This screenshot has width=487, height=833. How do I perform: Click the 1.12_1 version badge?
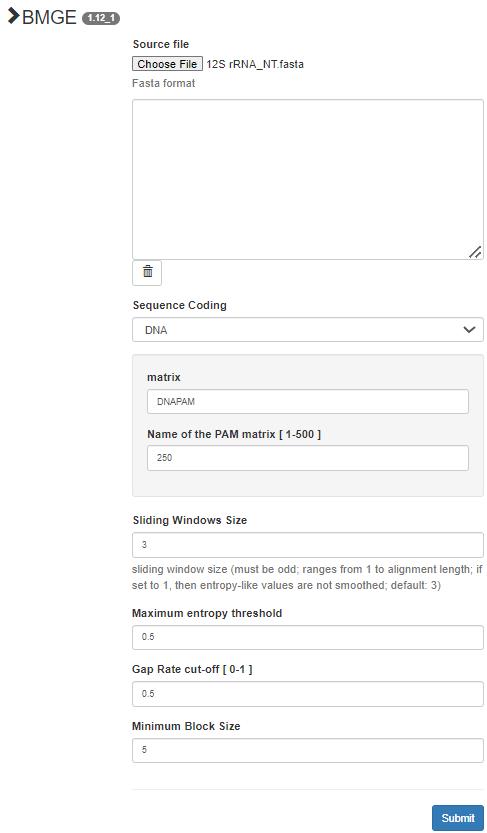click(x=101, y=18)
